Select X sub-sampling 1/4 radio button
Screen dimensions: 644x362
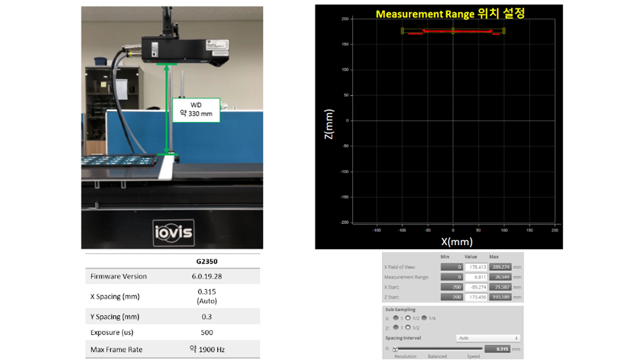click(424, 318)
